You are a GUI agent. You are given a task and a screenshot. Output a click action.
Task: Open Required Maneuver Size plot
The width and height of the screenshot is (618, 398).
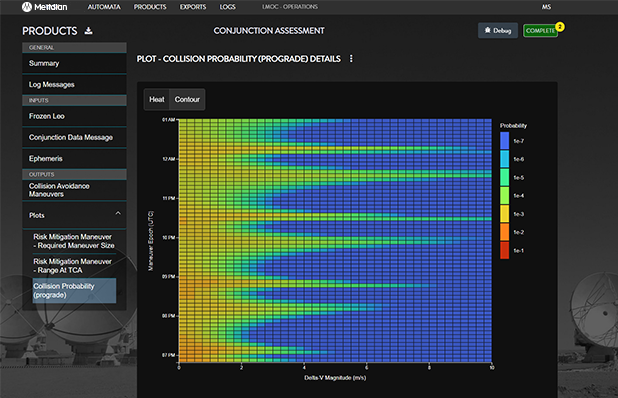(74, 241)
